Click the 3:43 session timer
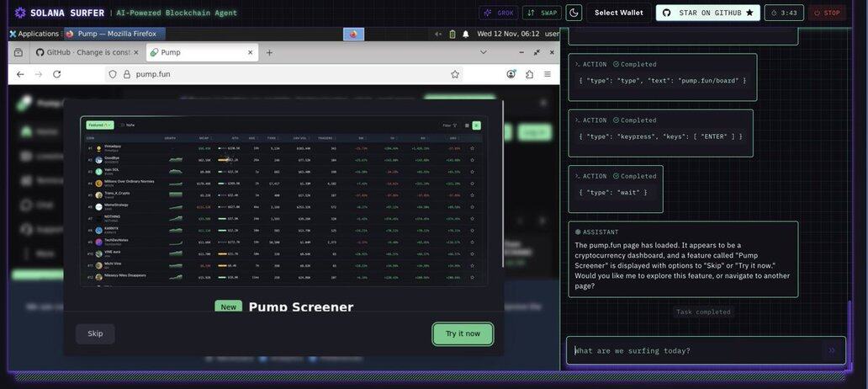 [x=784, y=13]
